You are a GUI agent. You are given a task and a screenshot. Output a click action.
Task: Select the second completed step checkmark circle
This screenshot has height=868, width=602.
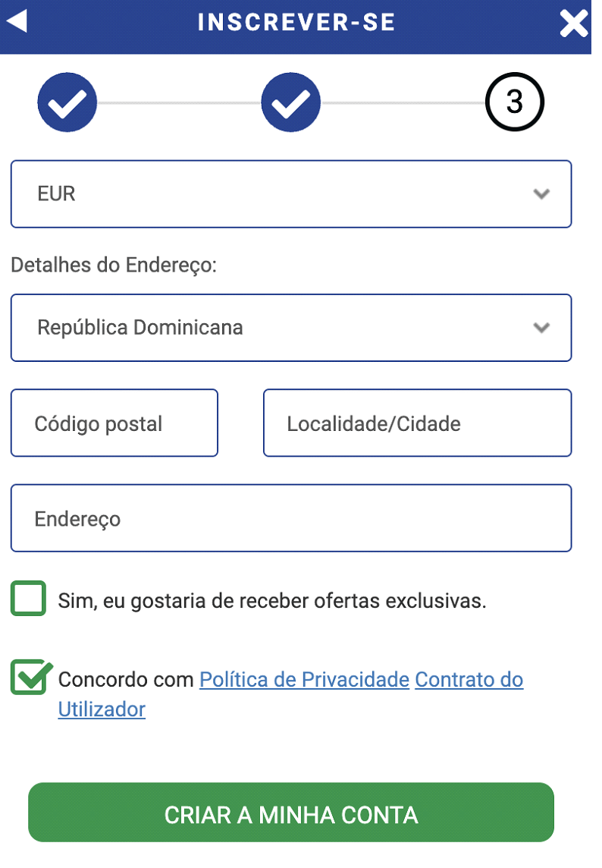pyautogui.click(x=291, y=102)
